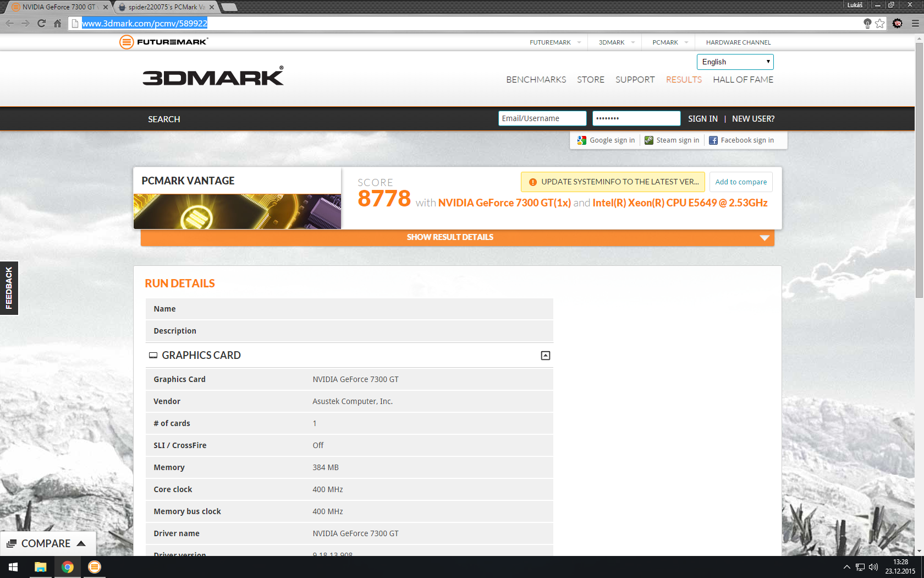Viewport: 924px width, 578px height.
Task: Bookmark this page with the star icon
Action: [880, 23]
